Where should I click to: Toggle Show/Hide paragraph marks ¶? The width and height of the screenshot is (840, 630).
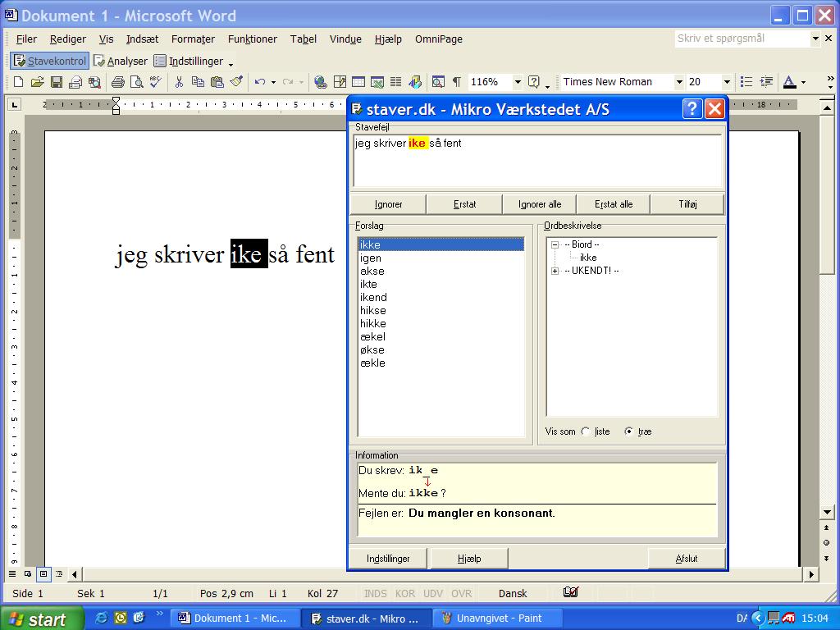click(x=456, y=82)
